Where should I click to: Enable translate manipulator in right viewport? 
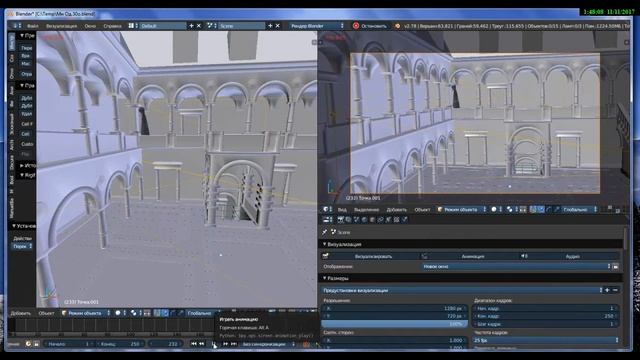(541, 209)
